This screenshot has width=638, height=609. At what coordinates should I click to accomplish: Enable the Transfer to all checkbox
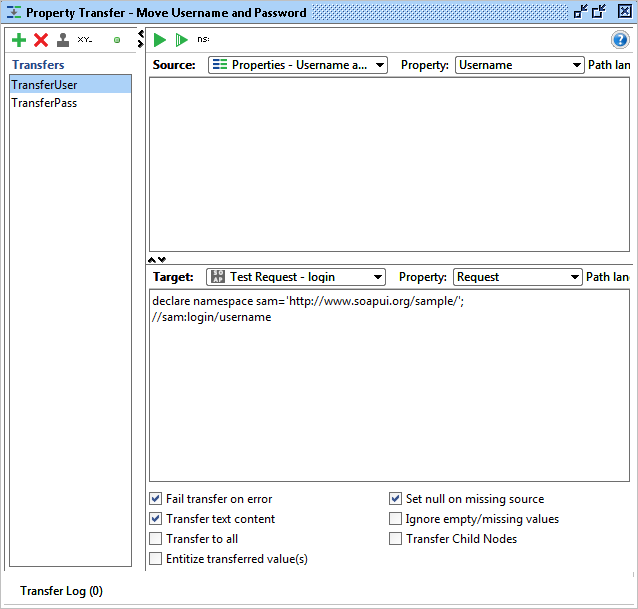point(156,539)
